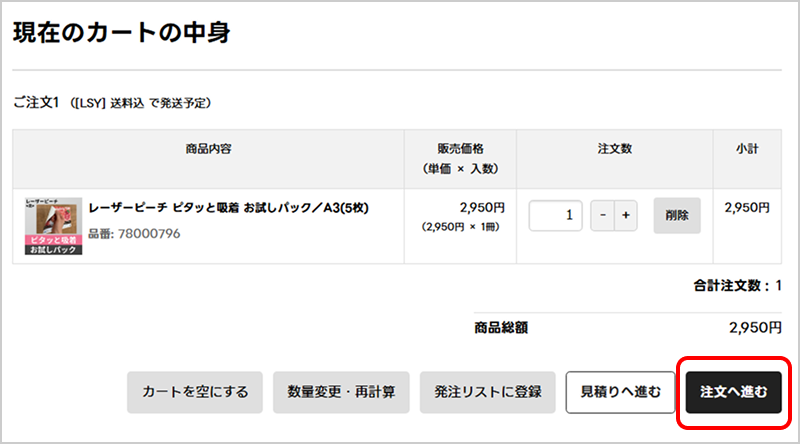The width and height of the screenshot is (800, 444).
Task: Click the ご注文1 shipping label
Action: click(110, 103)
